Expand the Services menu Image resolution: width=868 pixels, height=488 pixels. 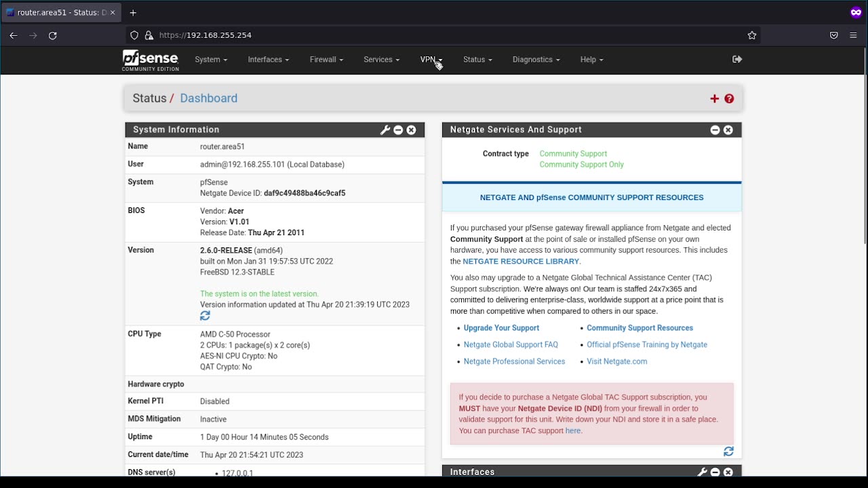(381, 60)
